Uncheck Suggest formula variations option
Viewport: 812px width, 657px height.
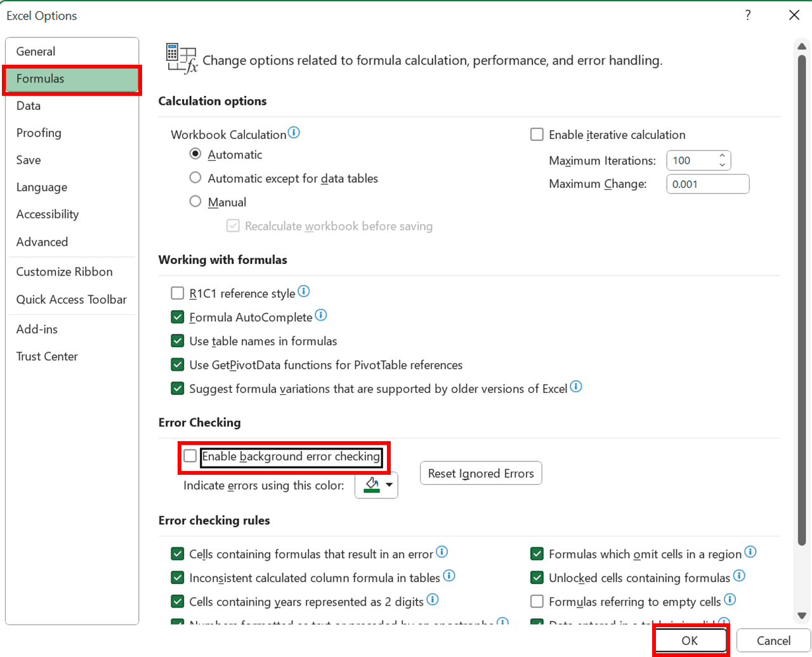pyautogui.click(x=178, y=388)
